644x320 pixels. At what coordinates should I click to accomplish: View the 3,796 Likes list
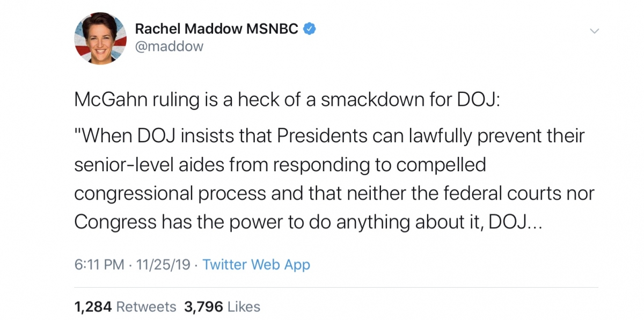pyautogui.click(x=222, y=307)
